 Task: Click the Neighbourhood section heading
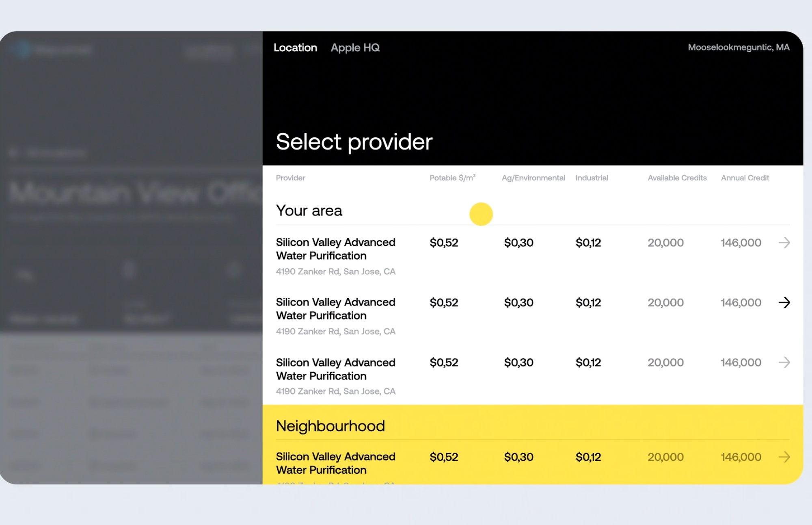330,426
